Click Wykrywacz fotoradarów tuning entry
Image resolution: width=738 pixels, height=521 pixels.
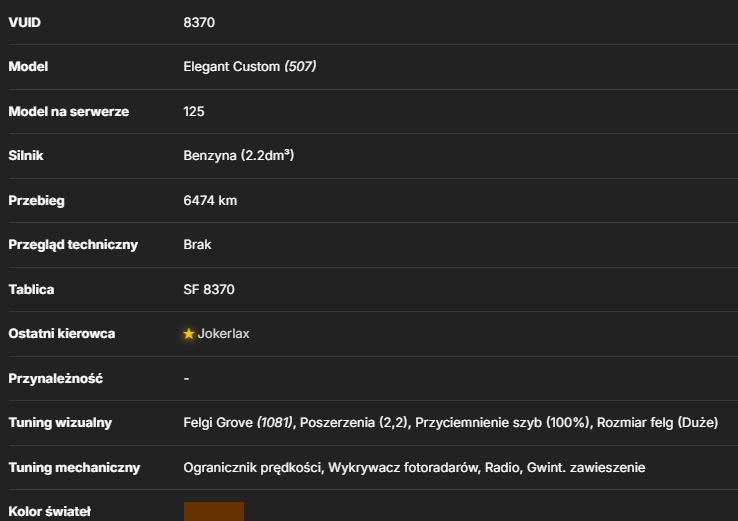click(403, 468)
